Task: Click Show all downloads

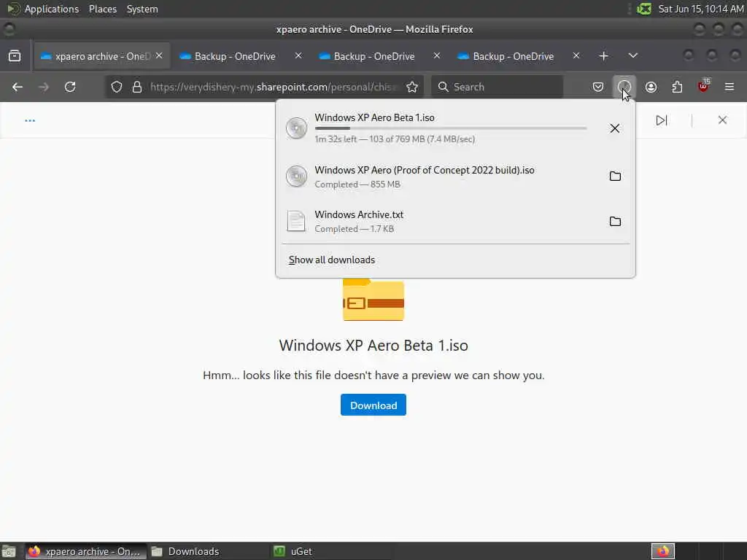Action: click(332, 260)
